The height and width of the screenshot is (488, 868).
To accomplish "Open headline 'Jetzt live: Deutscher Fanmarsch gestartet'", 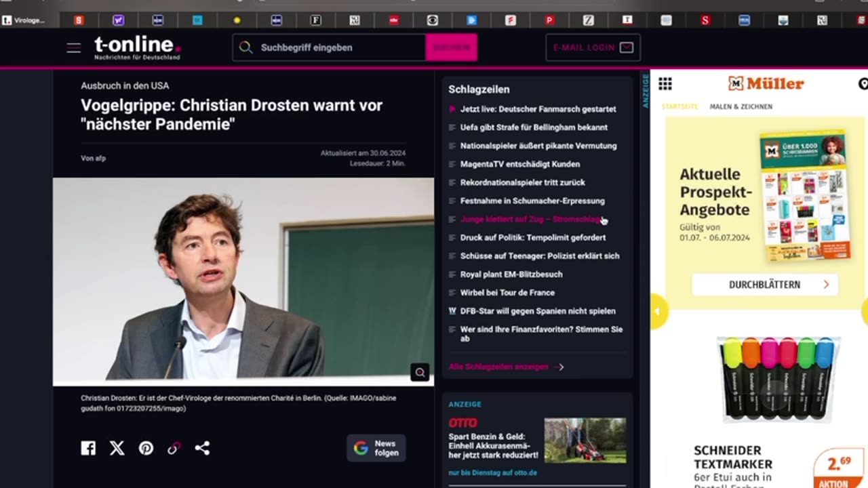I will pos(538,109).
